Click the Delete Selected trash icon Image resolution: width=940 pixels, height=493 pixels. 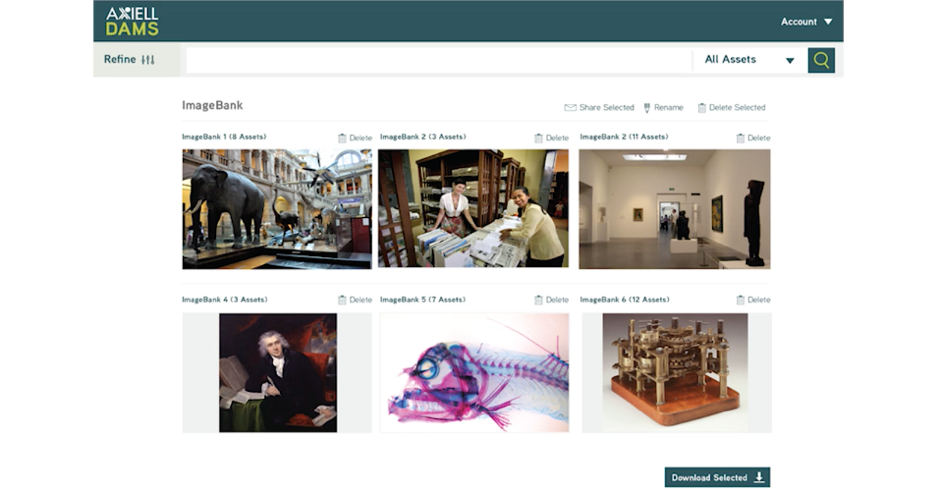click(701, 108)
